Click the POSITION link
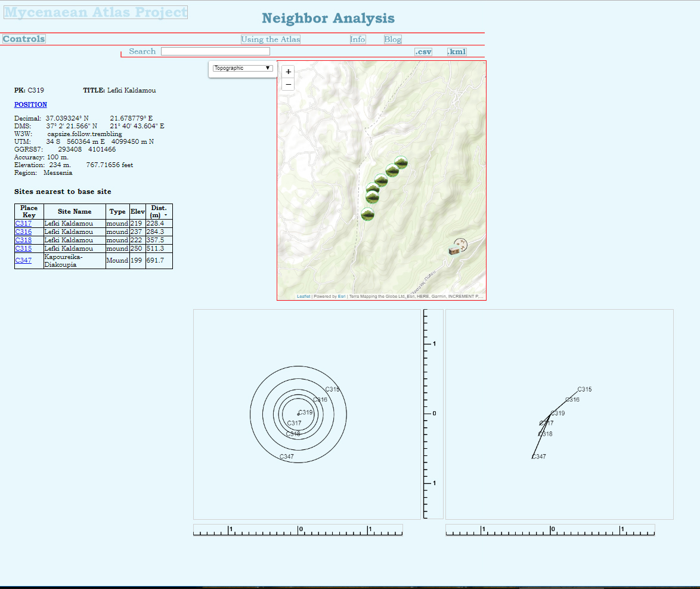 (30, 104)
